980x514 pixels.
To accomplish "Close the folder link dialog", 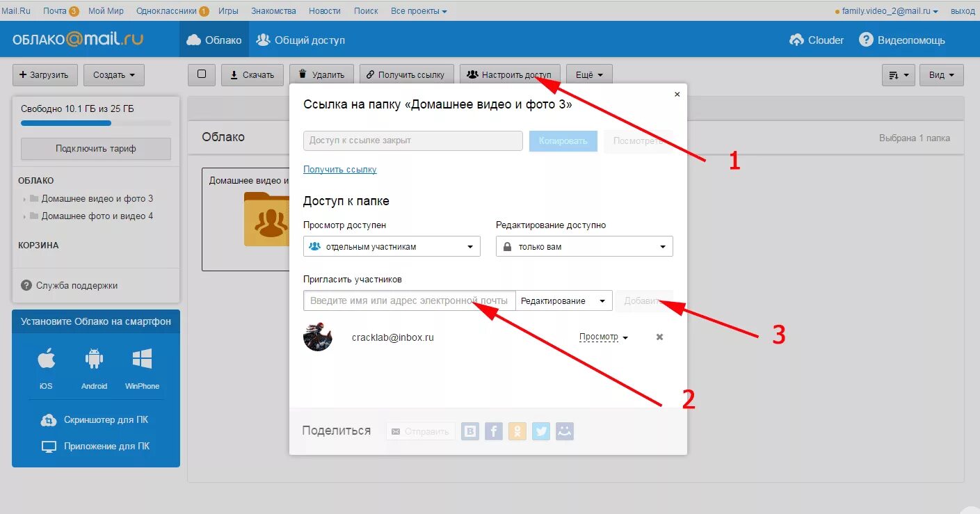I will pyautogui.click(x=677, y=94).
